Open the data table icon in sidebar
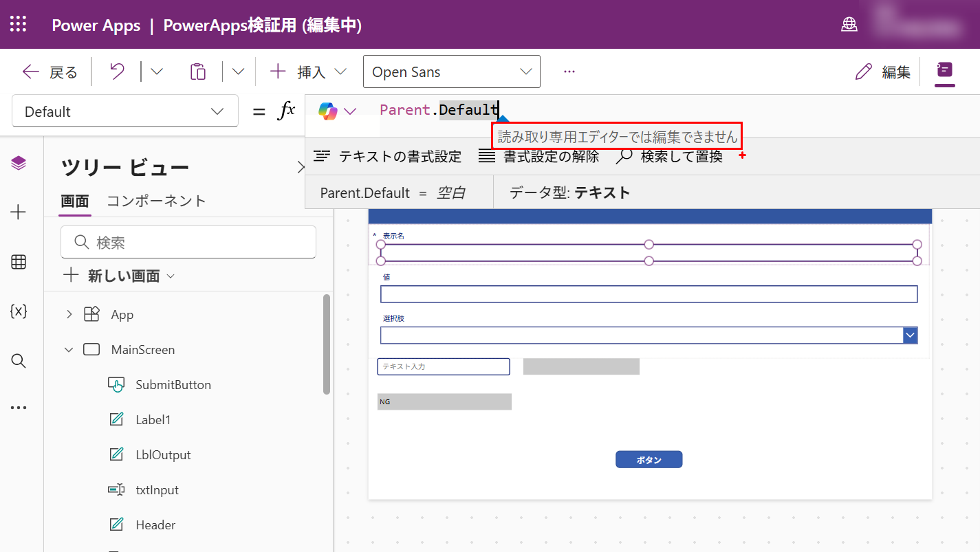This screenshot has width=980, height=552. pos(19,262)
